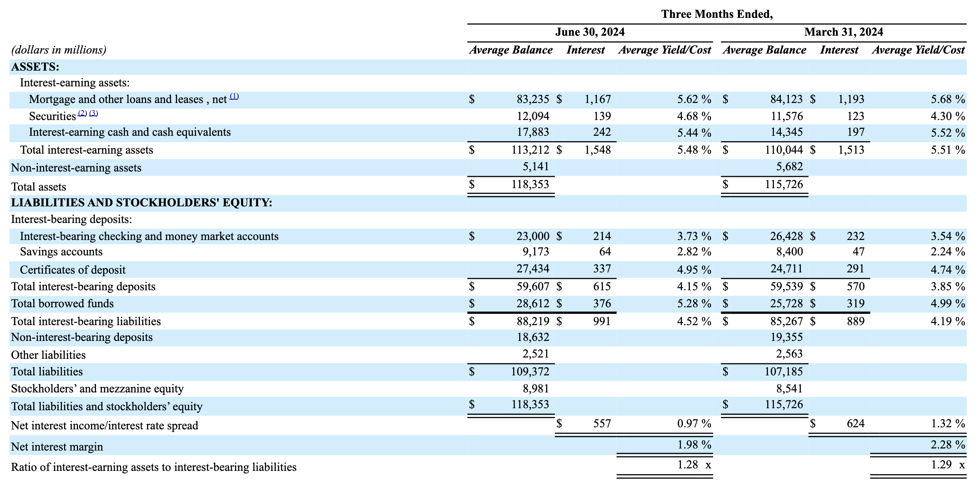Screen dimensions: 980x485
Task: Click 'LIABILITIES AND STOCKHOLDERS' EQUITY:' heading
Action: (x=141, y=203)
